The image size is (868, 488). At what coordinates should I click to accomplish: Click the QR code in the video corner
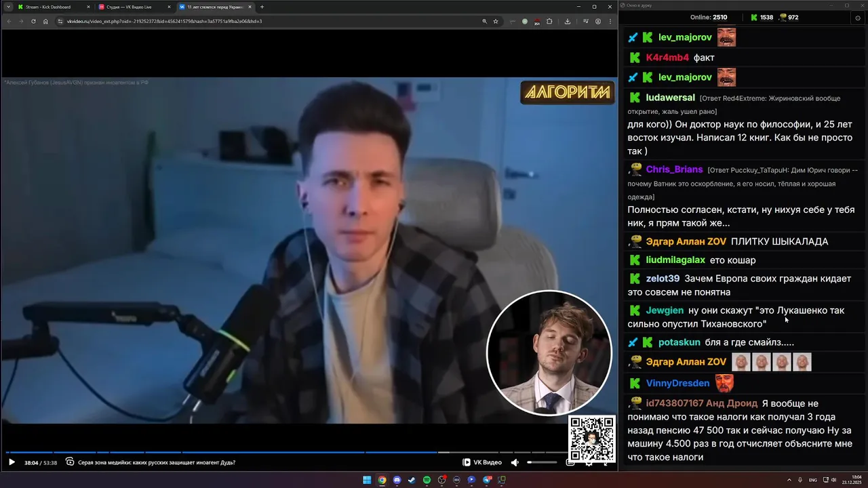[592, 439]
